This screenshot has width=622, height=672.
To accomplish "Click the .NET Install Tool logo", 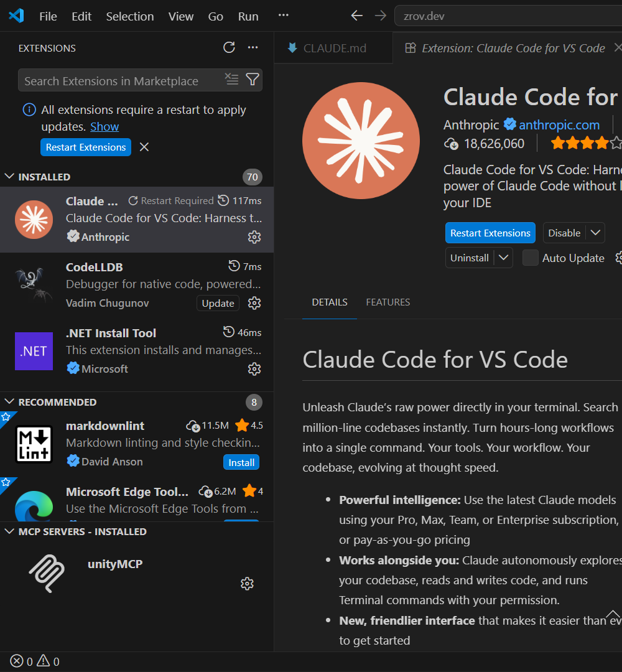I will [34, 352].
